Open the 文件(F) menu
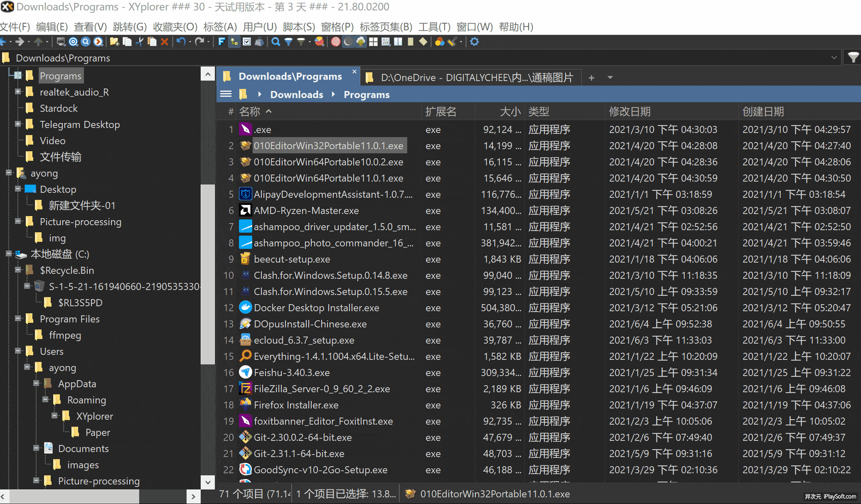The width and height of the screenshot is (861, 504). pos(15,27)
